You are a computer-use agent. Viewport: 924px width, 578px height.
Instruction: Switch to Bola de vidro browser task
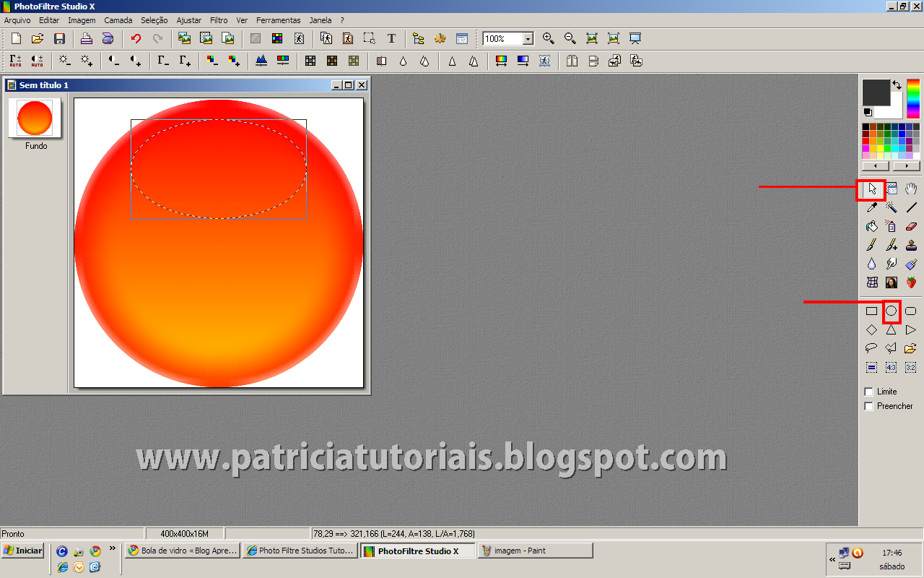click(183, 551)
